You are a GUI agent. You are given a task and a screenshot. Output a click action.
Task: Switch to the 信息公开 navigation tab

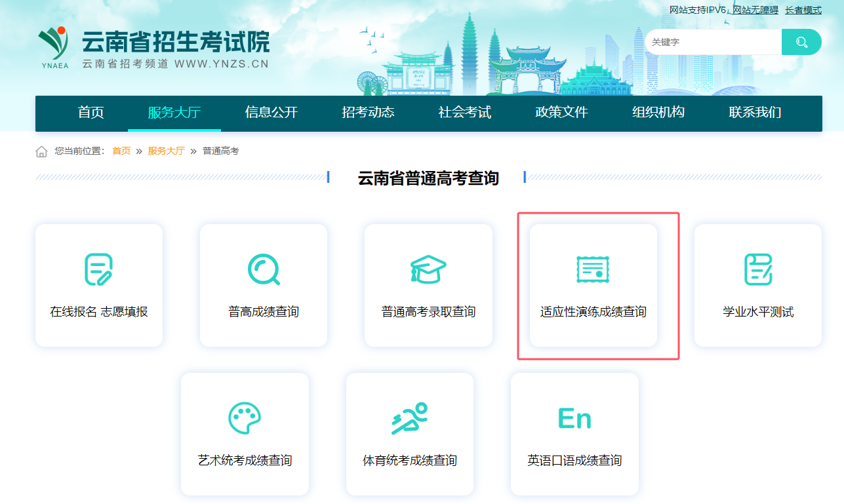click(x=271, y=113)
